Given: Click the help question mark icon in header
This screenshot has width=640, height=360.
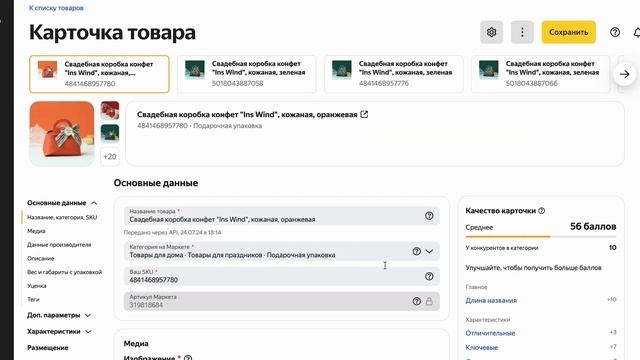Looking at the screenshot, I should pyautogui.click(x=615, y=32).
